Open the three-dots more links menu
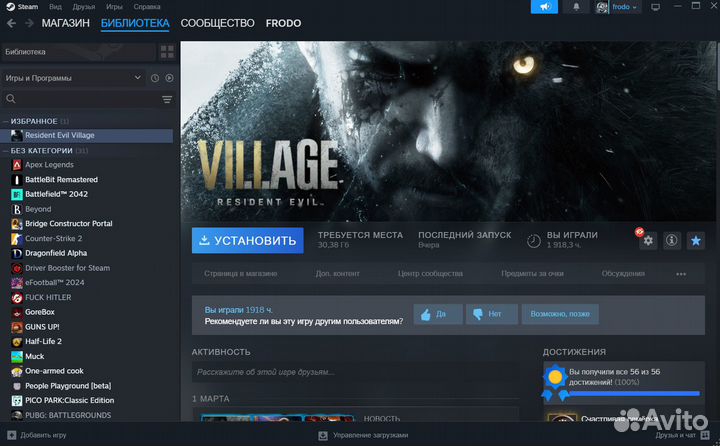This screenshot has width=720, height=446. [x=681, y=274]
